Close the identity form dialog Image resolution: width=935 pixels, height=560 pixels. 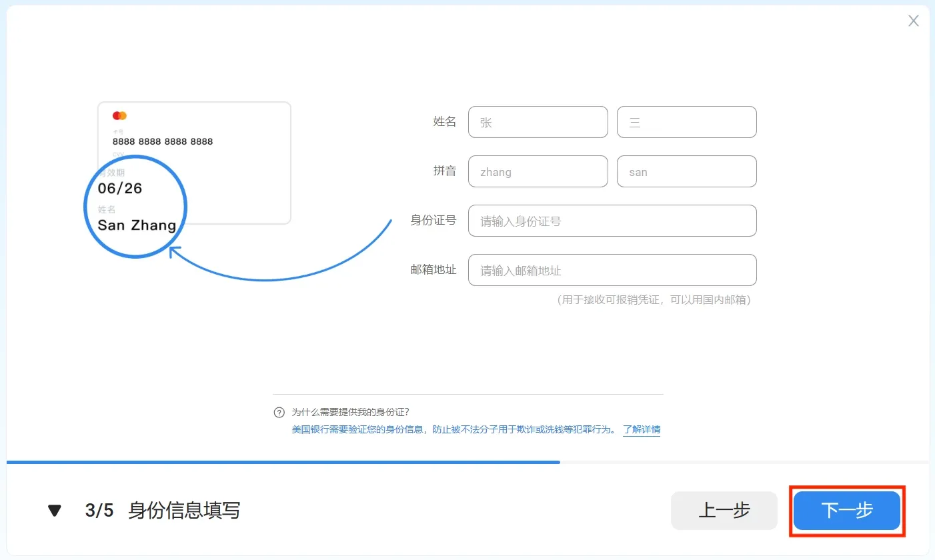pyautogui.click(x=913, y=21)
